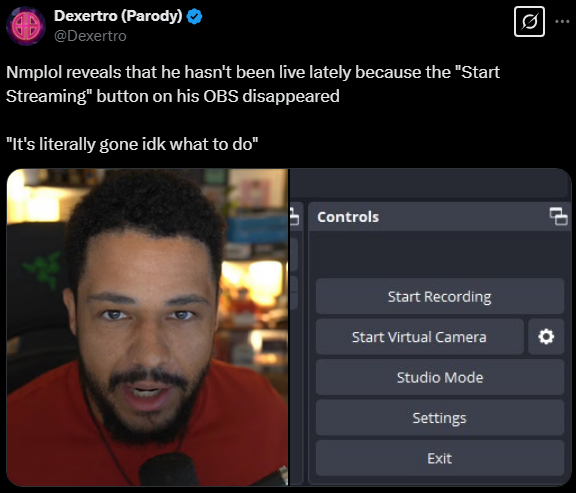This screenshot has width=576, height=493.
Task: Click the tweet text mentioning Start Streaming
Action: pyautogui.click(x=253, y=84)
